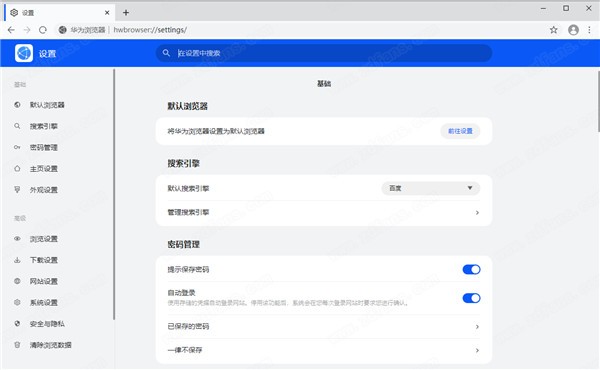This screenshot has width=600, height=370.
Task: Click the hwbrowser://settings/ address bar
Action: [150, 30]
